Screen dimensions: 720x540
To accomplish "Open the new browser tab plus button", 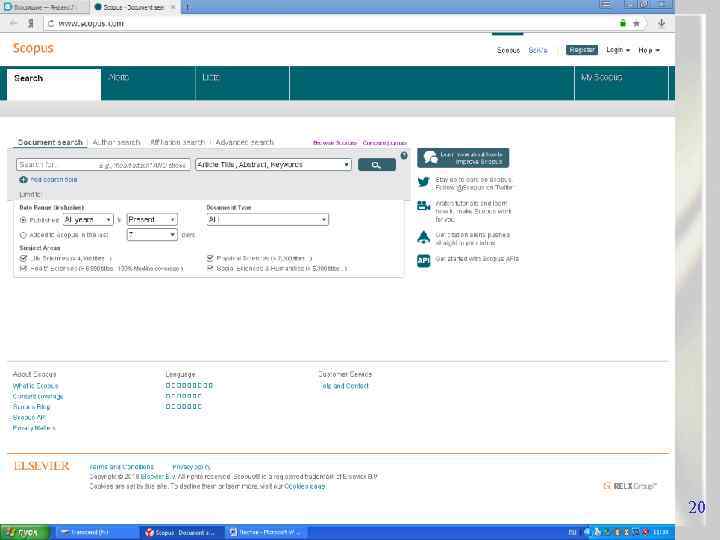I will pyautogui.click(x=187, y=7).
